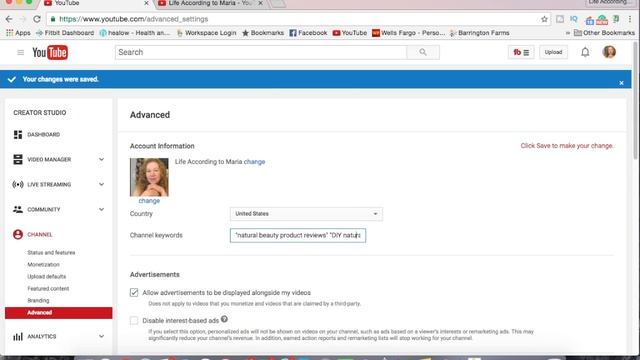Image resolution: width=640 pixels, height=360 pixels.
Task: Click the Channel keywords field
Action: click(x=298, y=236)
